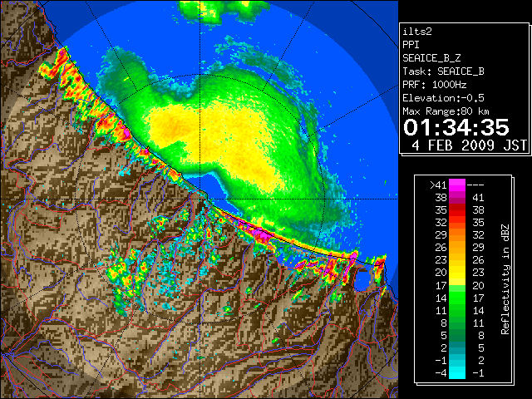The image size is (532, 399).
Task: Click the 'SEAICE_B_Z' product label
Action: click(431, 58)
